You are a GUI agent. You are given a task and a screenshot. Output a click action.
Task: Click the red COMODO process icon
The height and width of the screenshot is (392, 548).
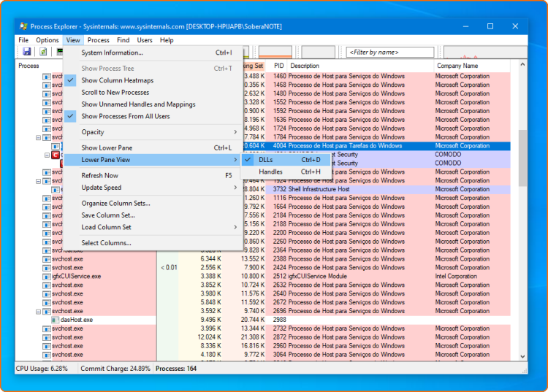(x=56, y=155)
